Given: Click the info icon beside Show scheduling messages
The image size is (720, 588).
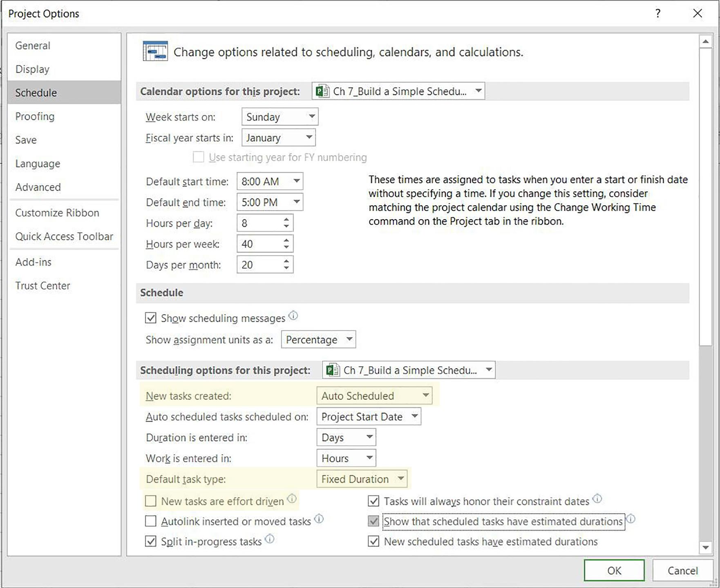Looking at the screenshot, I should click(x=293, y=316).
